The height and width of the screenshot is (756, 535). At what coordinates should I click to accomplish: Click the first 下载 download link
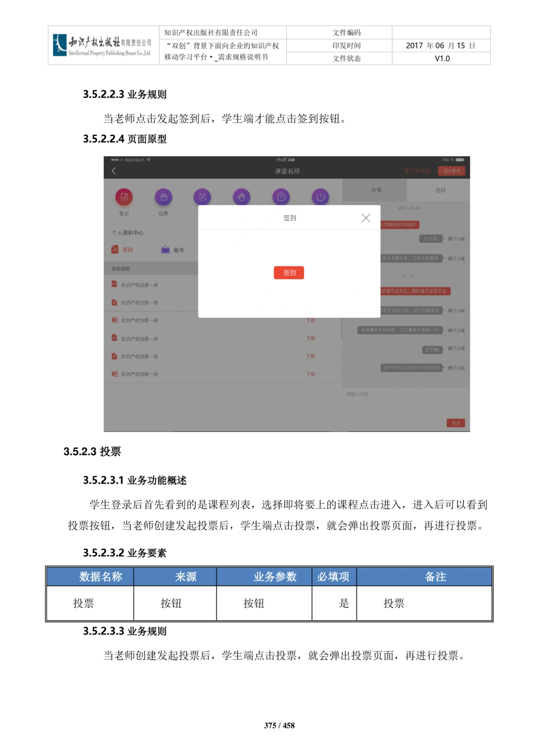[310, 320]
